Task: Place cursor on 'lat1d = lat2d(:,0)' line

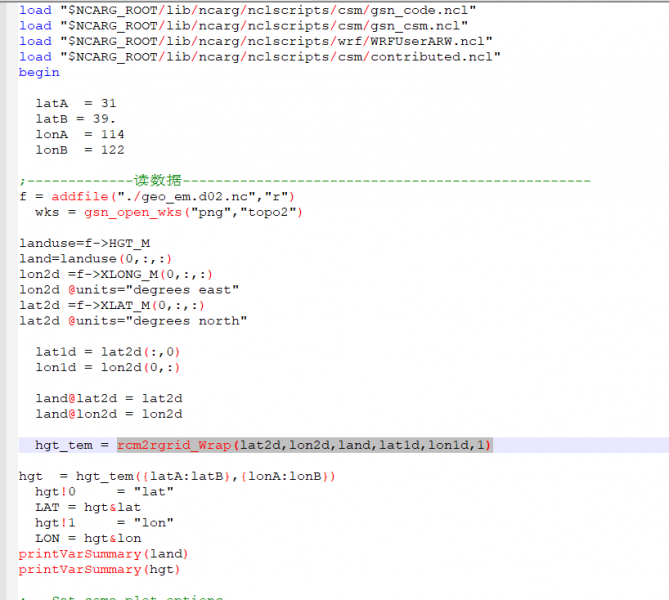Action: click(x=107, y=352)
